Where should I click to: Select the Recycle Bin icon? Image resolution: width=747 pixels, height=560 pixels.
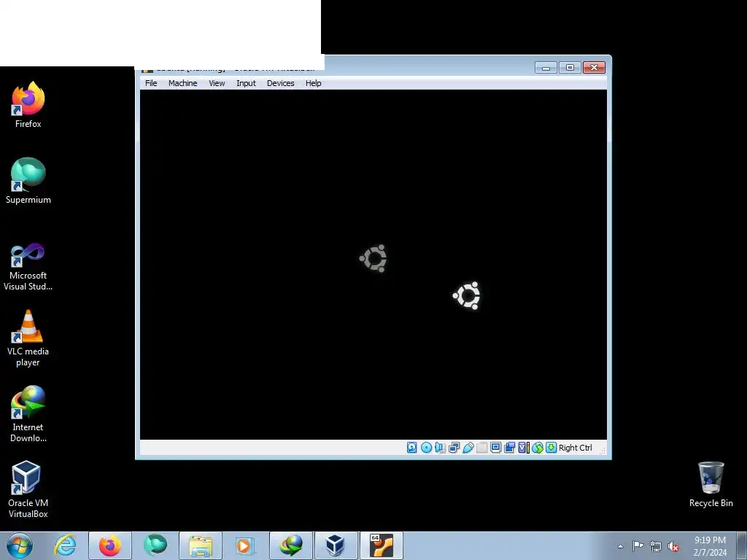(x=711, y=485)
